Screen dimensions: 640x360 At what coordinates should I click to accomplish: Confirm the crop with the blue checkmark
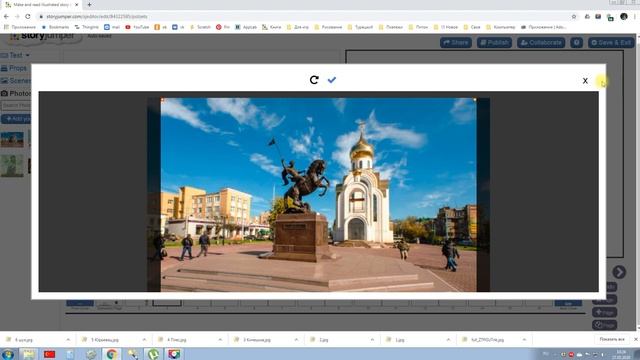click(331, 80)
